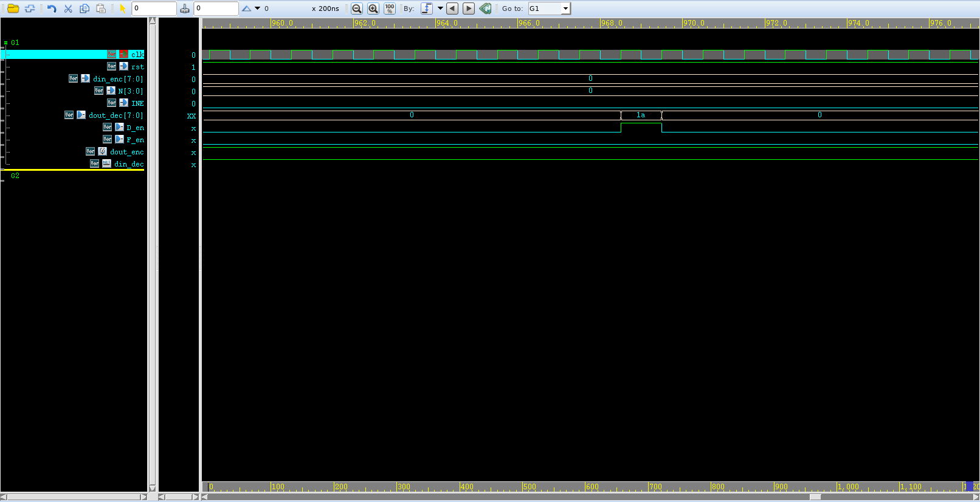Click the 962.0 mark on time ruler

(x=365, y=23)
